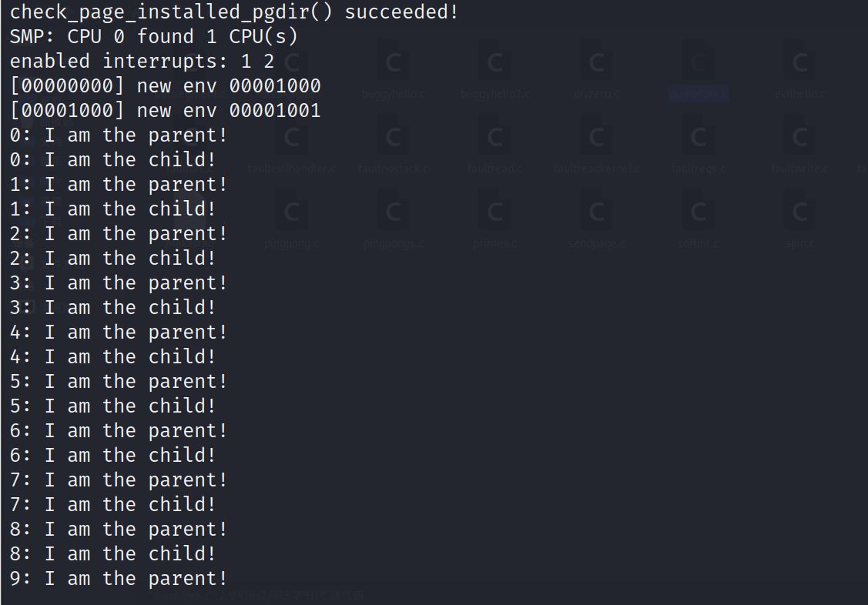Click the "enabled interrupts: 1 2" line
The width and height of the screenshot is (868, 605).
(142, 61)
